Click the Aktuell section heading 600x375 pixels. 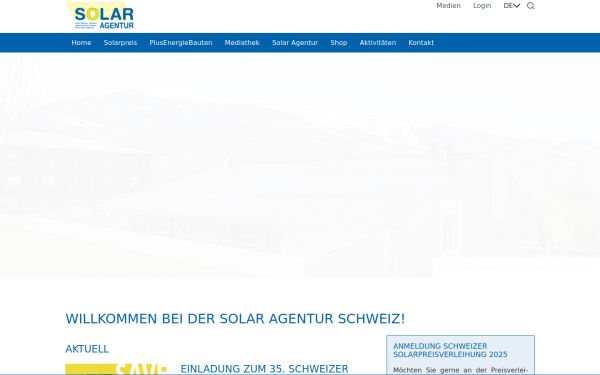87,349
